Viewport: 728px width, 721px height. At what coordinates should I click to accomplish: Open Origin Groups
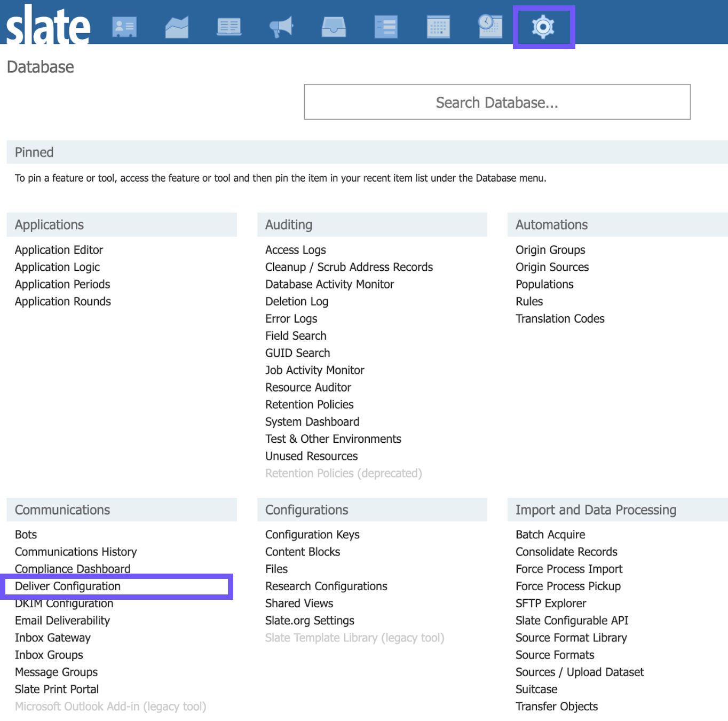click(550, 250)
